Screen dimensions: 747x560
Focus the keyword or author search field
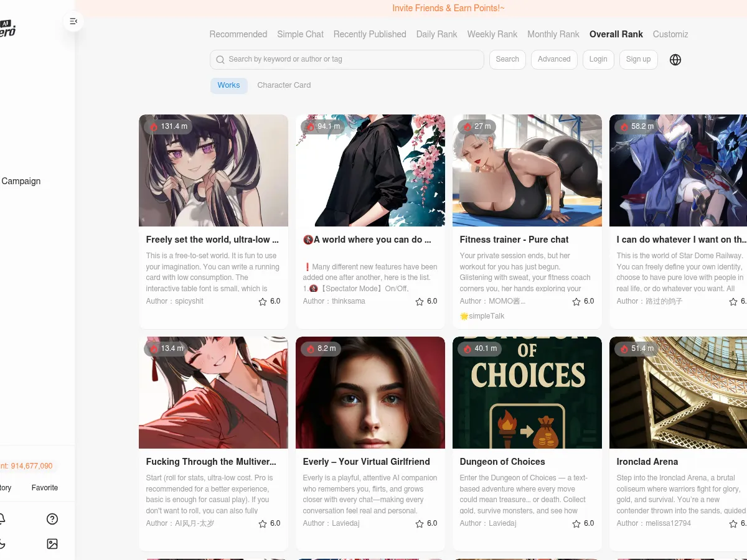(347, 59)
